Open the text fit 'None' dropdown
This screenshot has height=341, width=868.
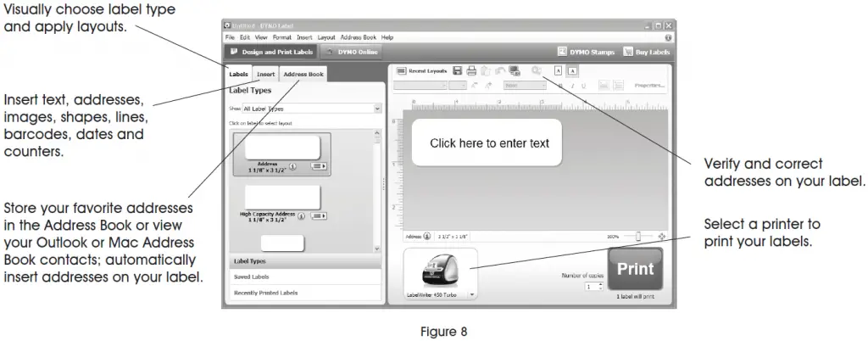click(525, 86)
